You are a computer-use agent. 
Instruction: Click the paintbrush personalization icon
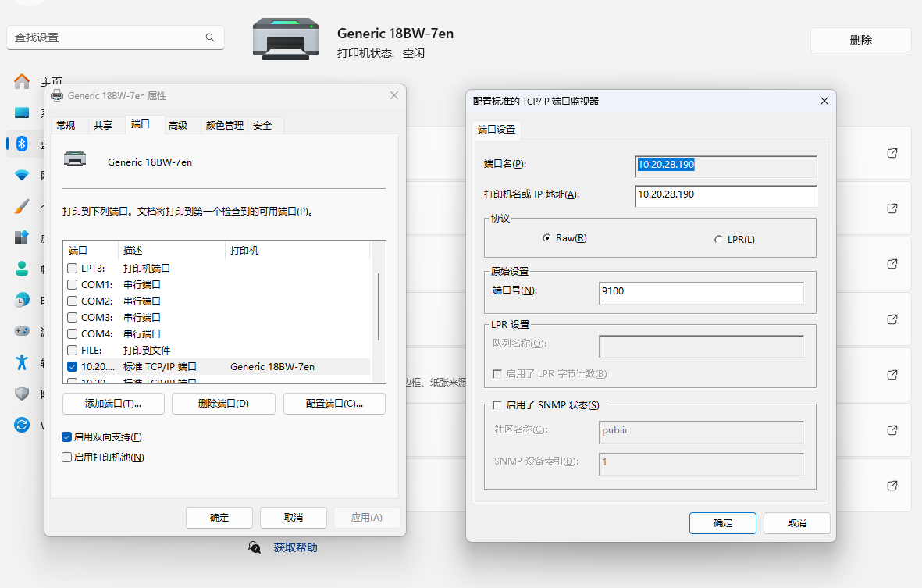tap(22, 206)
